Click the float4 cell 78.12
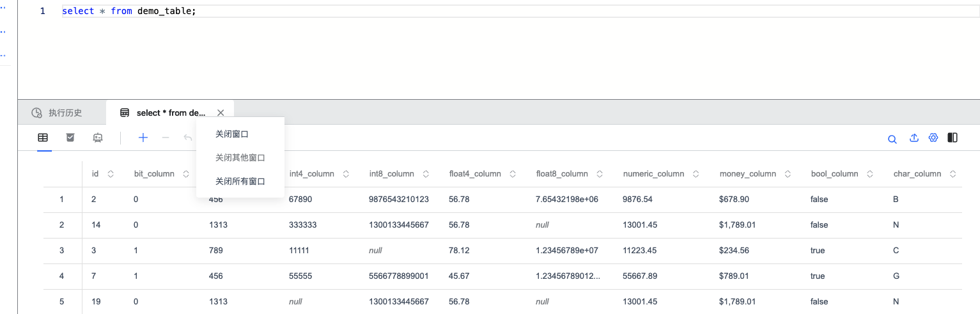 coord(459,251)
